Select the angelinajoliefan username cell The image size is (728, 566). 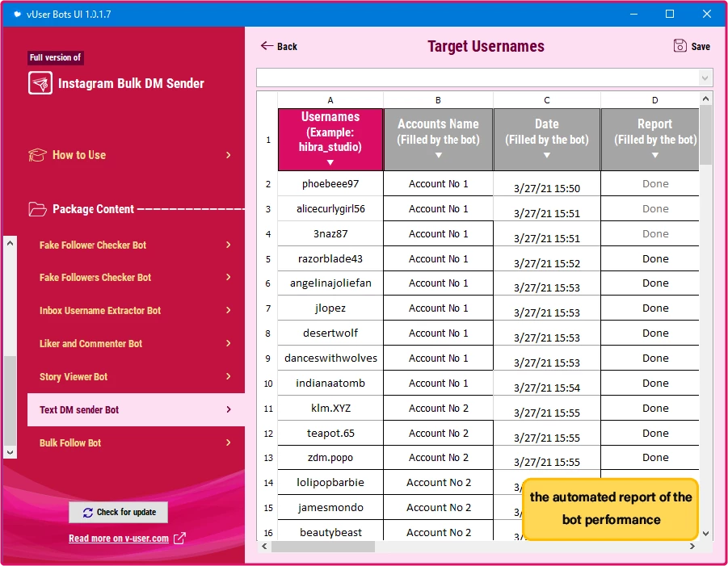[330, 283]
